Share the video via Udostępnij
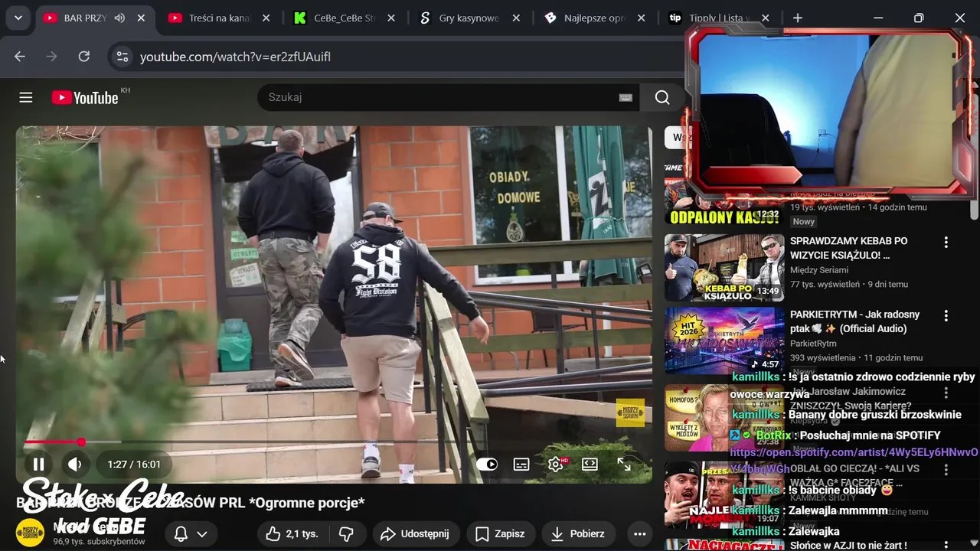The image size is (980, 551). [x=414, y=534]
